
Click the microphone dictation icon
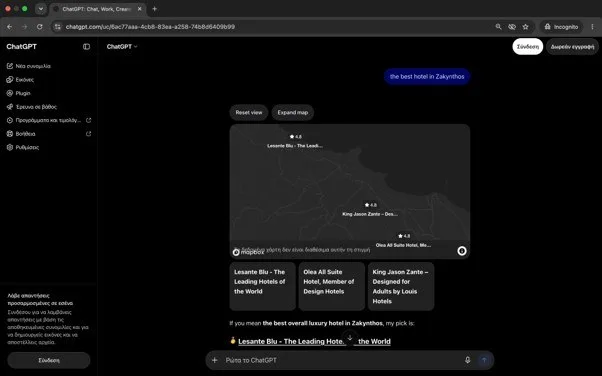click(x=468, y=360)
